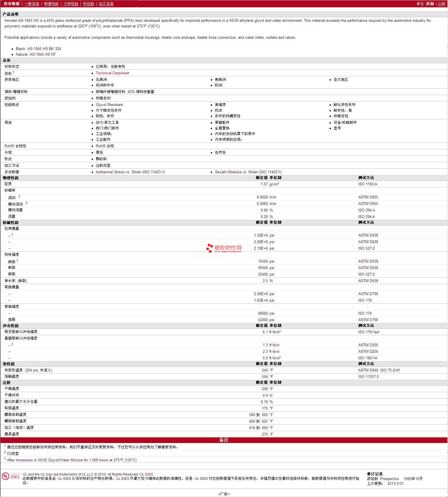The image size is (448, 497).
Task: Select tensile modulus value 2.20E+6 psi
Action: (x=264, y=242)
